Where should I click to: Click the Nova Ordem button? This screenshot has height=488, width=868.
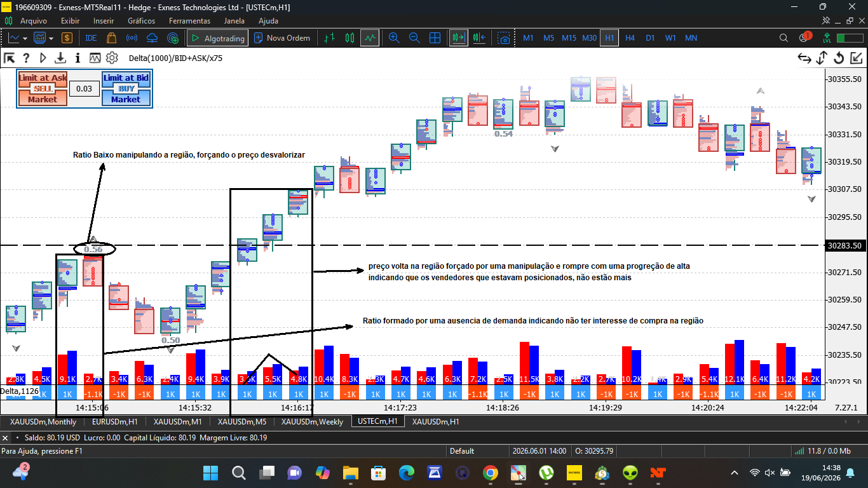point(282,38)
